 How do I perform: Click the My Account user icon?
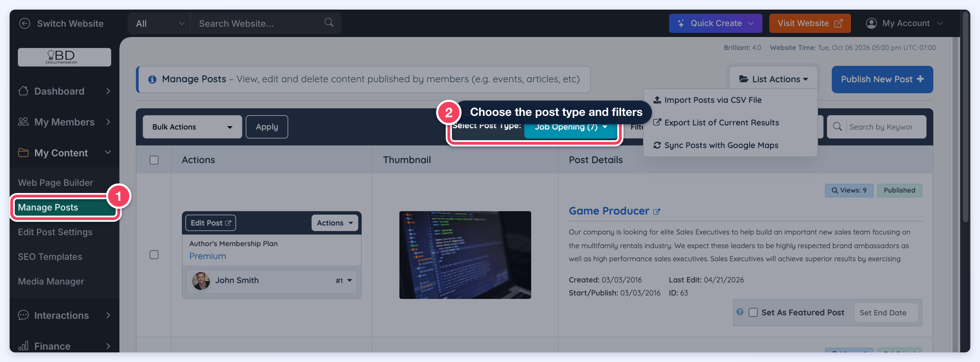coord(871,23)
